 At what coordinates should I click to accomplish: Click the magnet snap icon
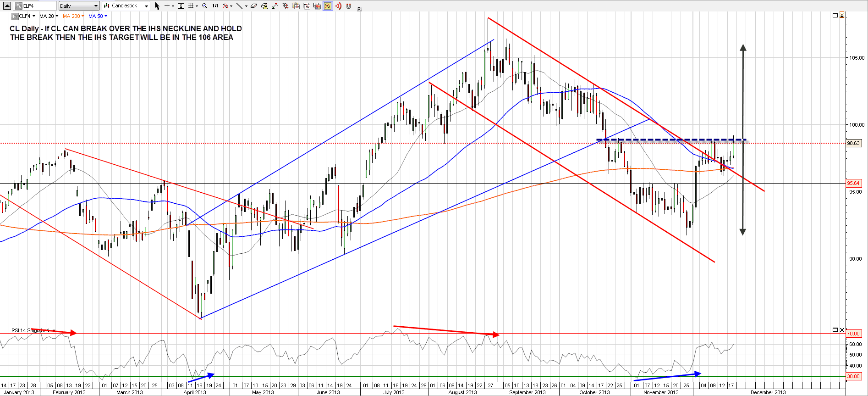tap(348, 6)
